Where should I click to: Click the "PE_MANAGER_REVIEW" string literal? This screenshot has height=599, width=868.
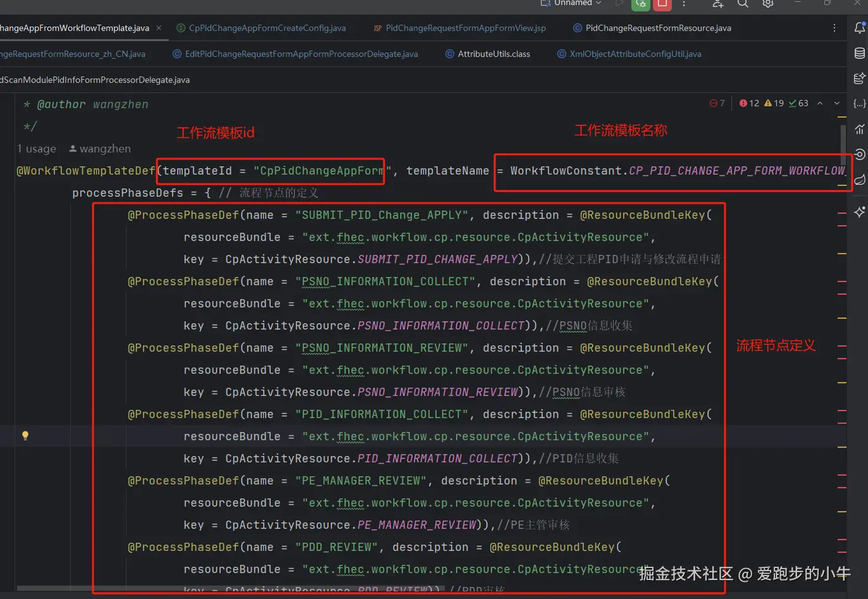click(361, 481)
